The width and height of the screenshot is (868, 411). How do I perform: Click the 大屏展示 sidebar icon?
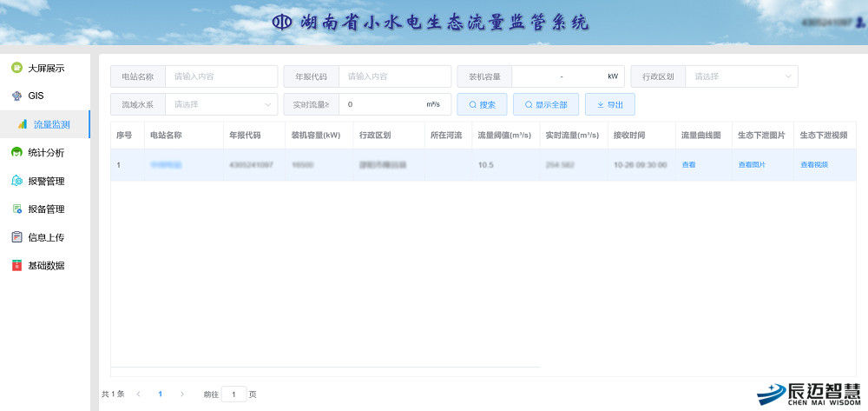(16, 68)
